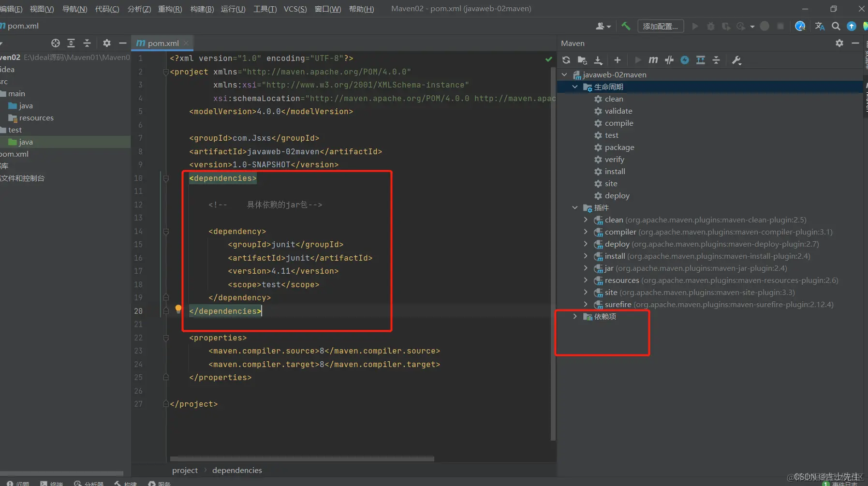Click the editor horizontal scrollbar

pos(302,458)
